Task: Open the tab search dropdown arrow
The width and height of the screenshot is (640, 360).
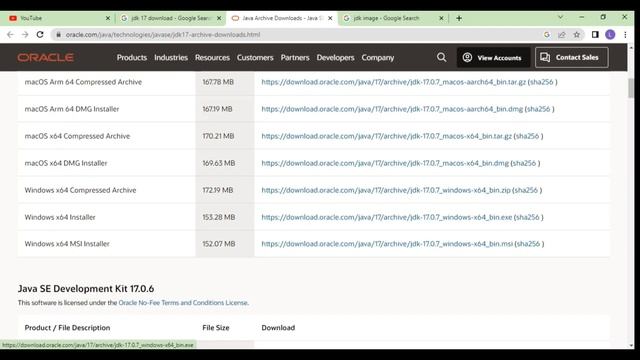Action: click(x=560, y=17)
